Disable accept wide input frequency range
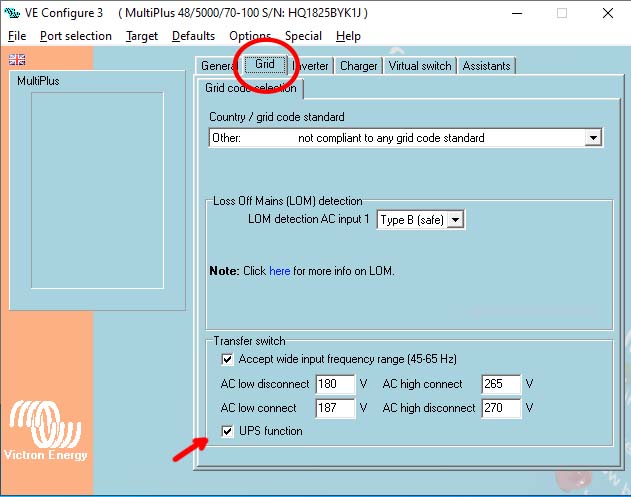The image size is (631, 497). 227,359
